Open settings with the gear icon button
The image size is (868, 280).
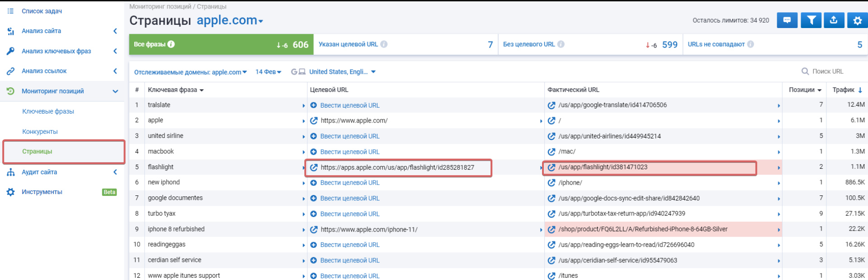(x=857, y=20)
